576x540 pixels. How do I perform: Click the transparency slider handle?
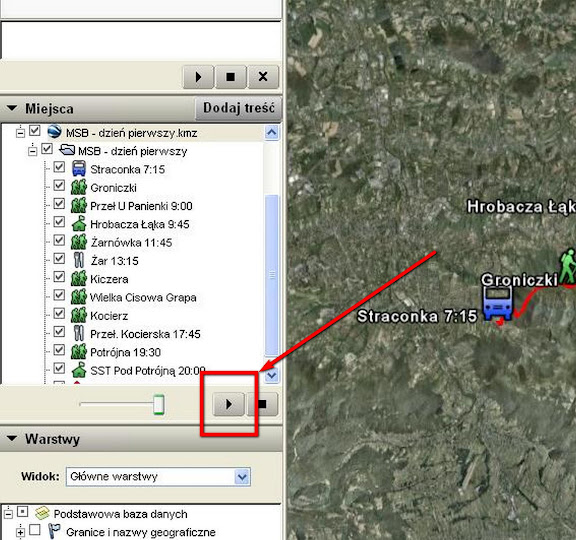click(159, 404)
